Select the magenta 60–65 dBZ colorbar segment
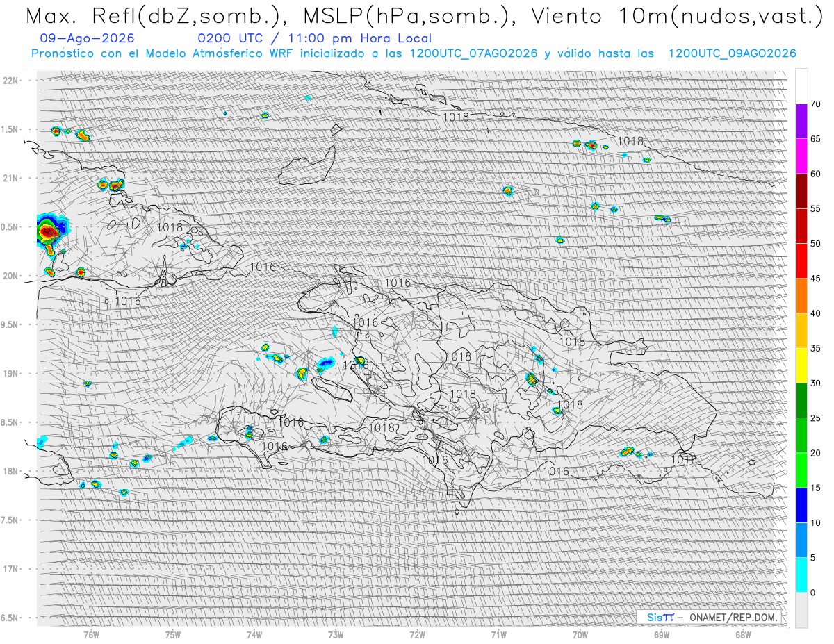 point(801,156)
